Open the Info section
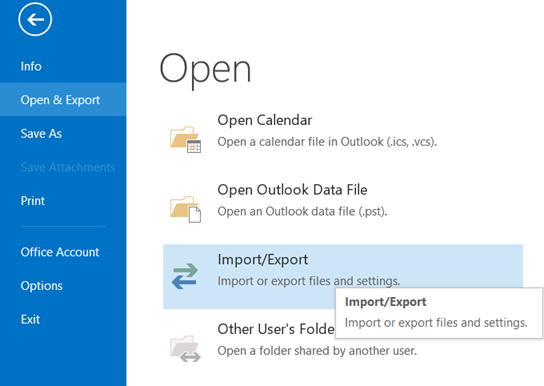Viewport: 544px width, 386px height. coord(31,66)
